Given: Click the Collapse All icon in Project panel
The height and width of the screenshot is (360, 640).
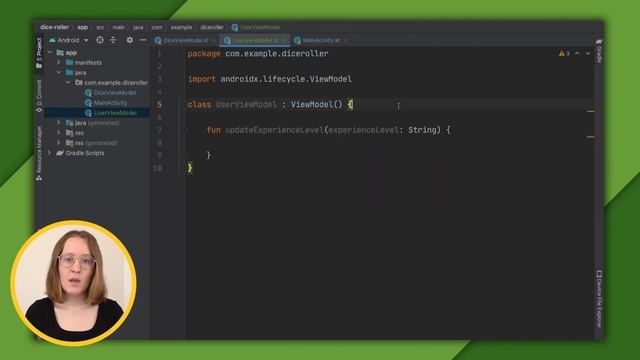Looking at the screenshot, I should (113, 40).
